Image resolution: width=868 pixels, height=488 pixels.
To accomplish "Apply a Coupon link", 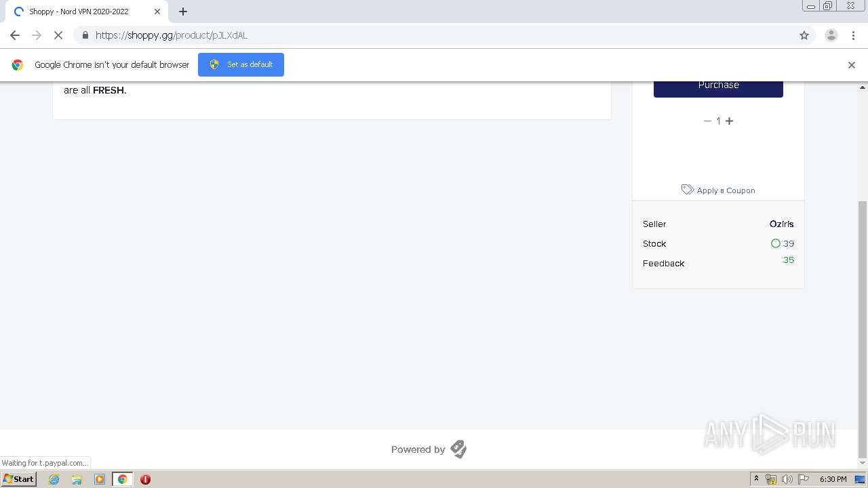I will [x=726, y=190].
